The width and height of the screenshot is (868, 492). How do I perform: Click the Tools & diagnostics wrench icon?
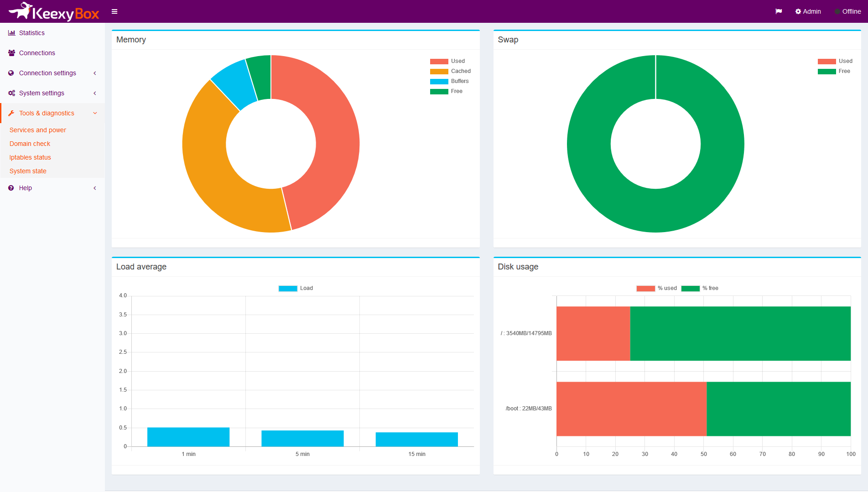pyautogui.click(x=11, y=113)
